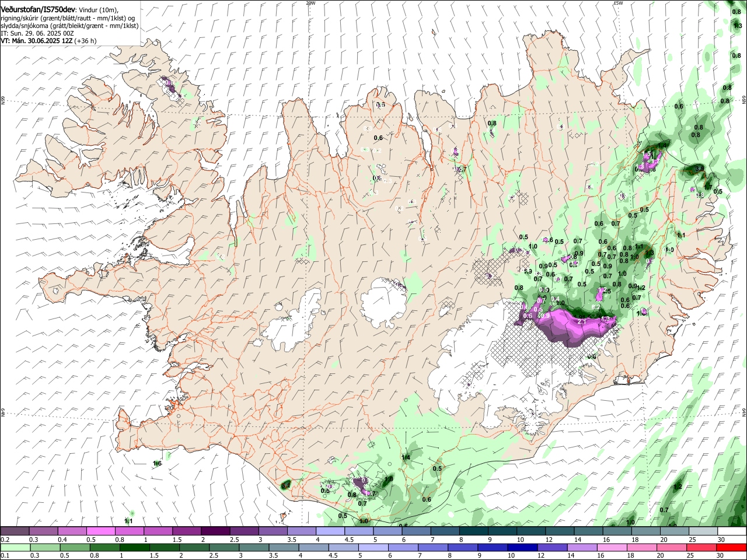This screenshot has width=747, height=560.
Task: Pick the royal blue 8 swatch in the rain legend row
Action: pos(462,547)
